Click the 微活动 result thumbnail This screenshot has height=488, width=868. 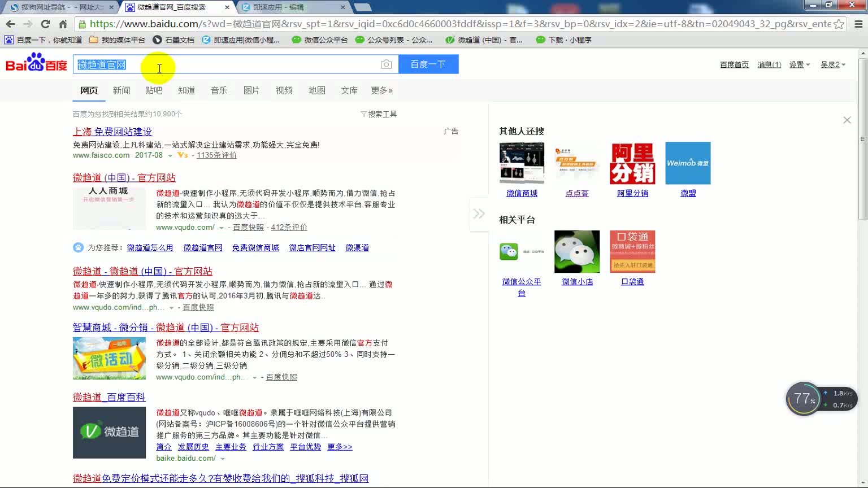(109, 358)
